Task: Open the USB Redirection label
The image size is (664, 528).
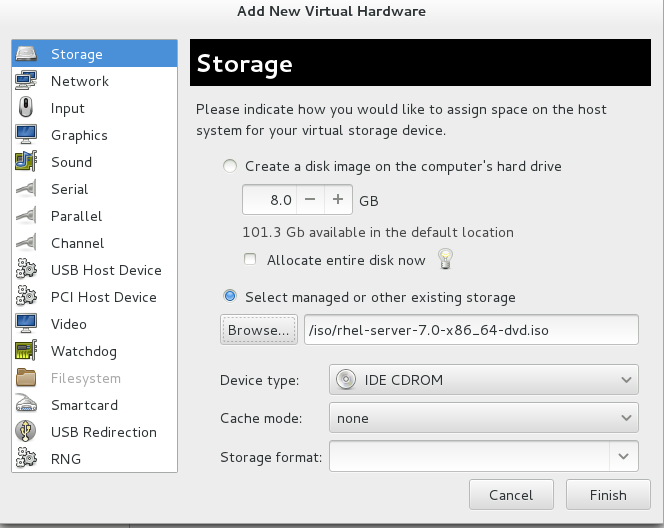Action: 104,432
